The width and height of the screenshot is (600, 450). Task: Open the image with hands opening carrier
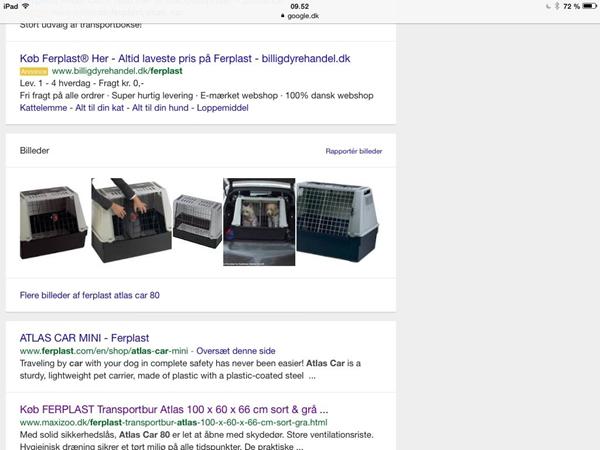click(131, 220)
